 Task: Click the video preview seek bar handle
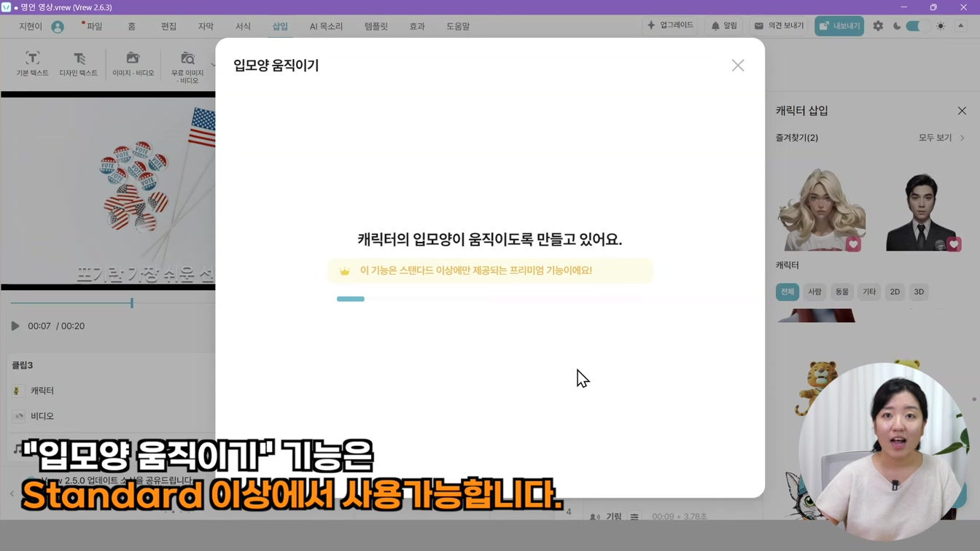pyautogui.click(x=132, y=302)
